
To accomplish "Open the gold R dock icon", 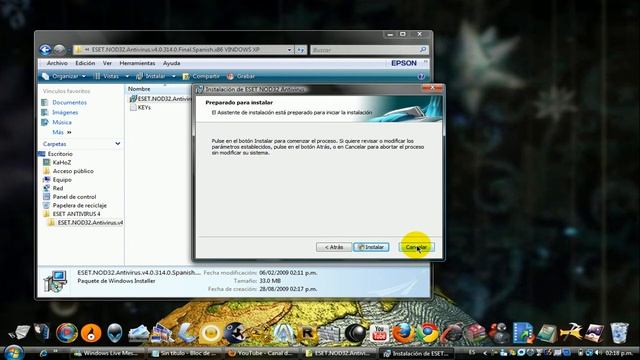I will [307, 333].
